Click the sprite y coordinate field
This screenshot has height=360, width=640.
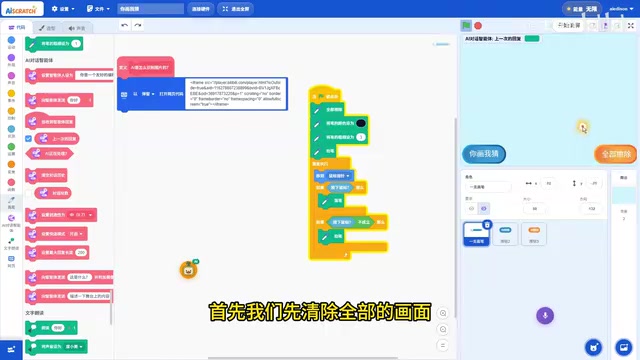coord(594,184)
